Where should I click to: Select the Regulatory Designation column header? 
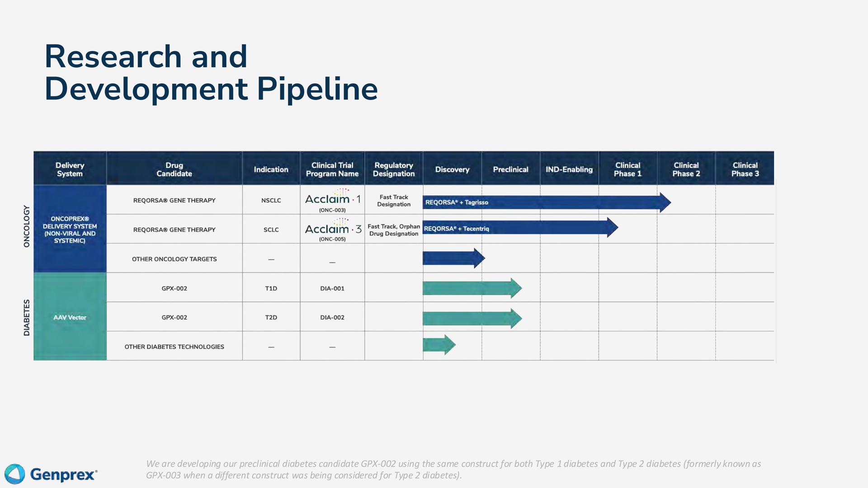pyautogui.click(x=394, y=169)
